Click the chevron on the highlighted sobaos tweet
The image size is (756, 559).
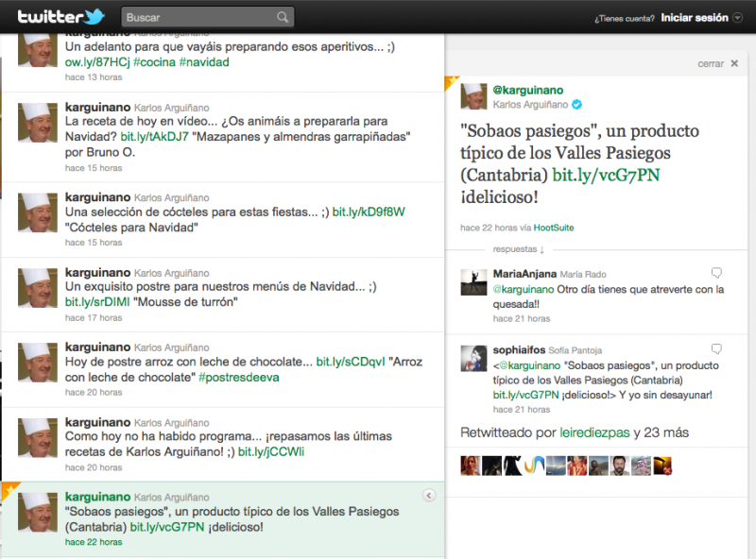pyautogui.click(x=430, y=493)
